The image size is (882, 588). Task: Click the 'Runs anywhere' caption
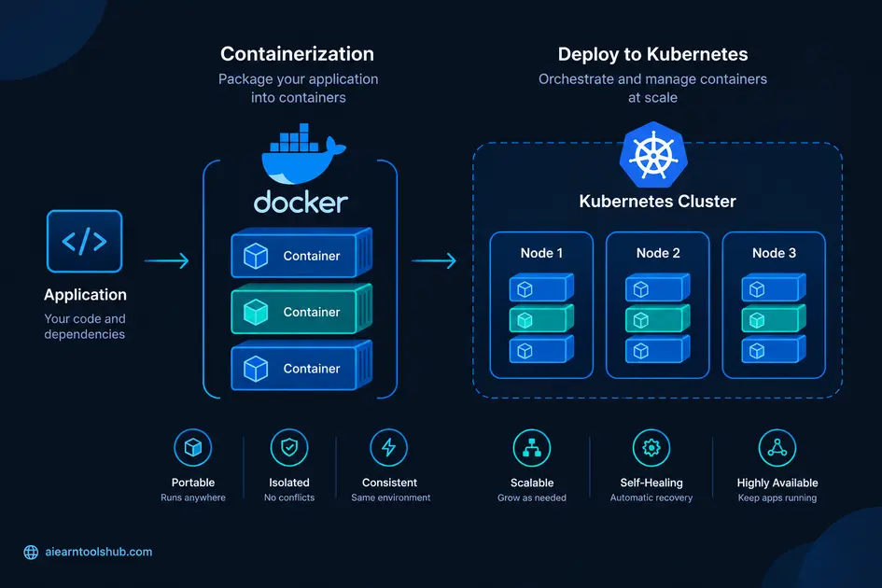tap(193, 497)
